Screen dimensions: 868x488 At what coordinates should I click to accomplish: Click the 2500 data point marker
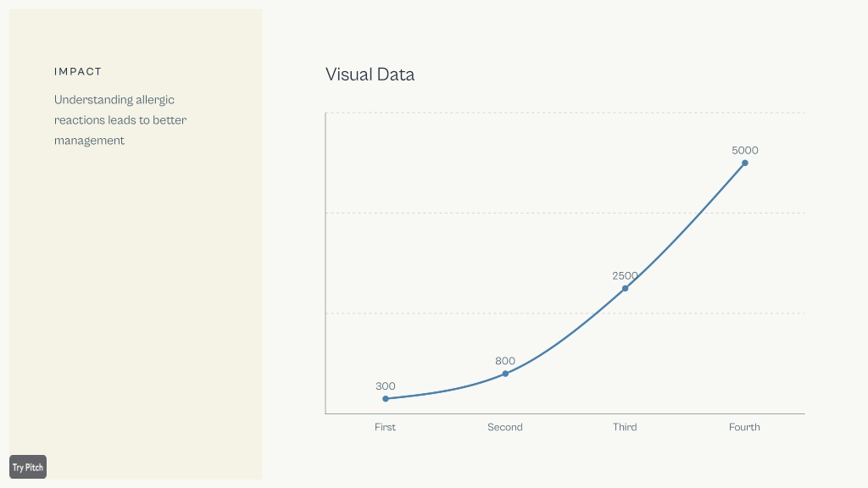point(625,288)
